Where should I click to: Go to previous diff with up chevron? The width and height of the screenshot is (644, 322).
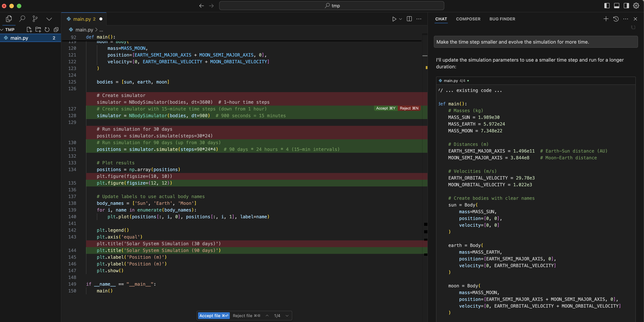267,316
